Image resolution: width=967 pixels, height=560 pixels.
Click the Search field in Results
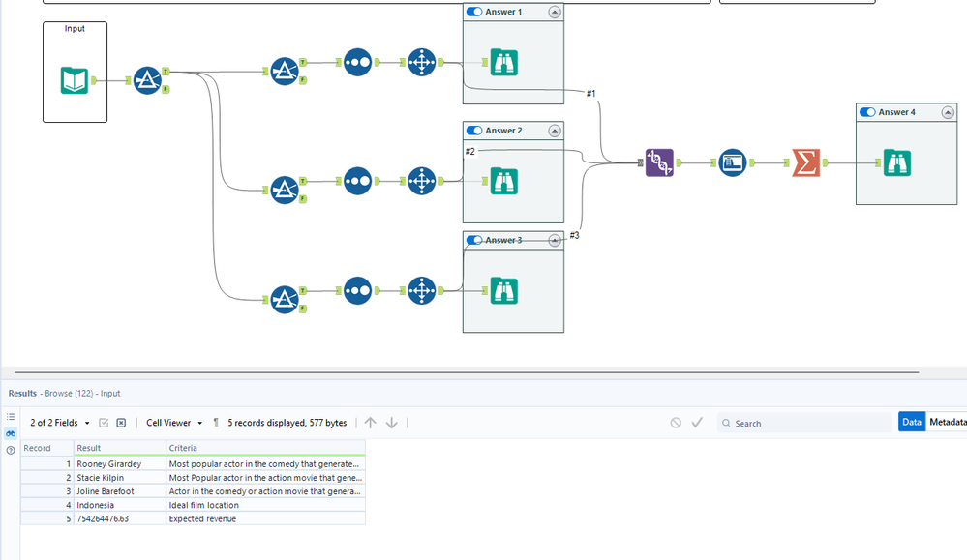809,423
